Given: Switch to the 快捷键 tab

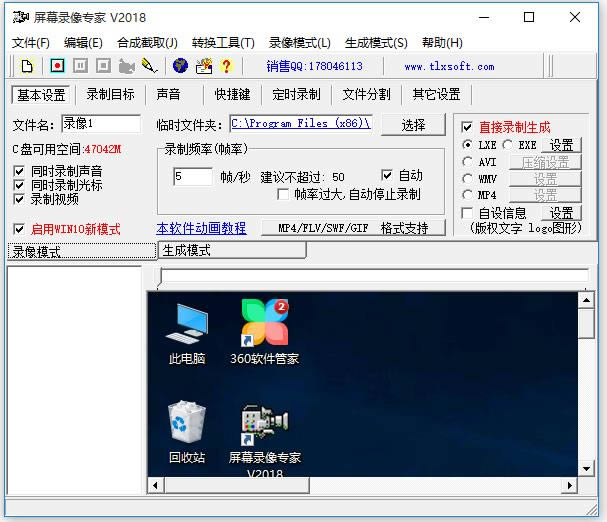Looking at the screenshot, I should [x=232, y=94].
